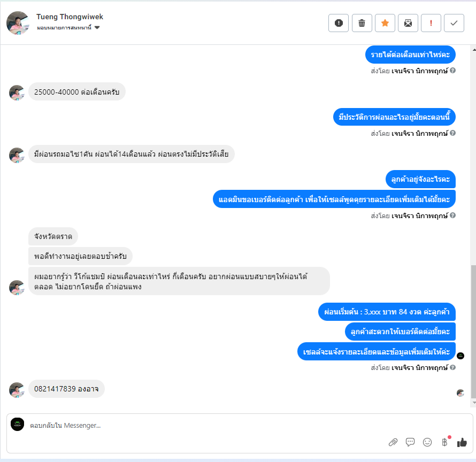Click the Tueng Thongwiwek profile name
The image size is (476, 462).
coord(70,17)
